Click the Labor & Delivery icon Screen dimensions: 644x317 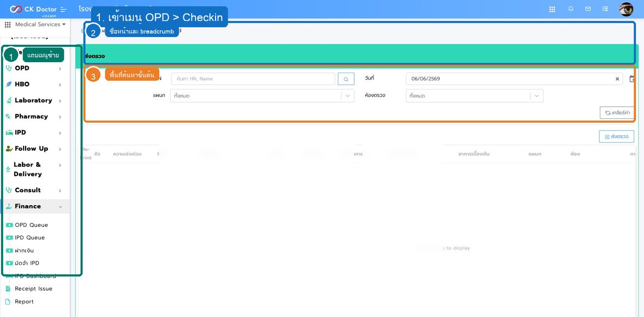point(8,169)
